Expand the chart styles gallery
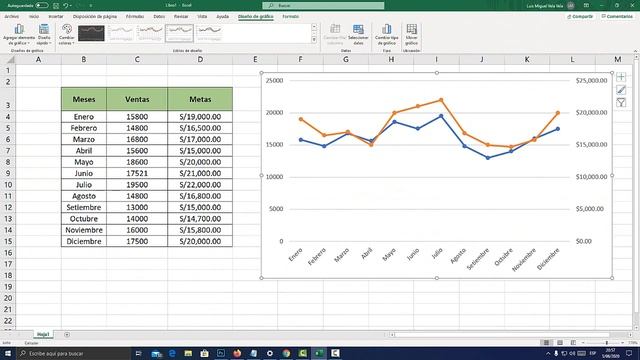The width and height of the screenshot is (640, 360). click(314, 40)
